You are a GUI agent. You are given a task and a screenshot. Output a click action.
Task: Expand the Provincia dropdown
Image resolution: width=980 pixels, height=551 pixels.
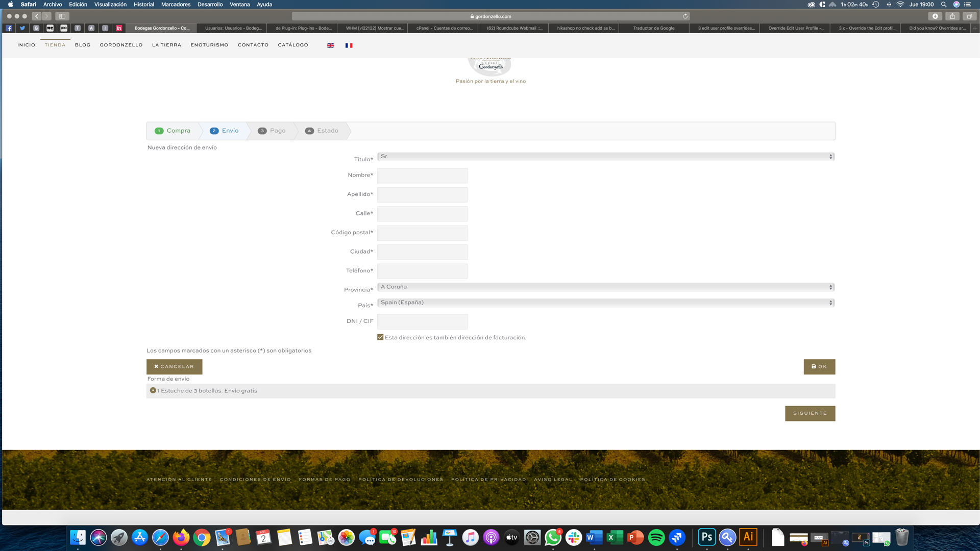click(605, 287)
